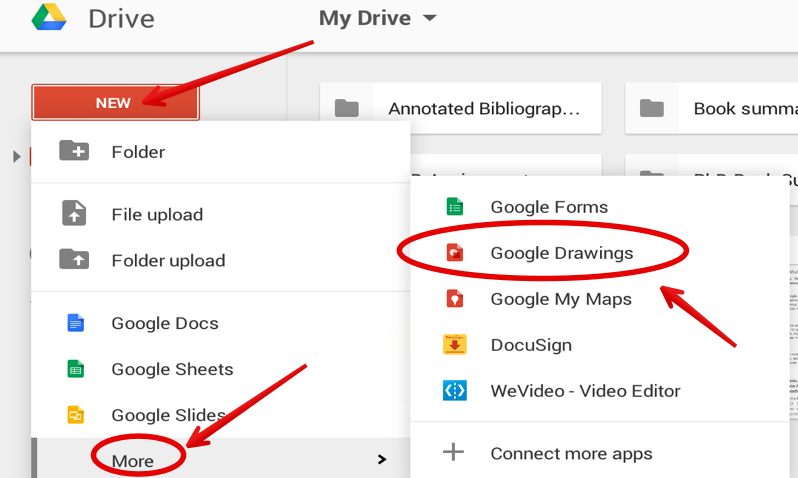Expand the More submenu chevron arrow
798x478 pixels.
[x=382, y=460]
